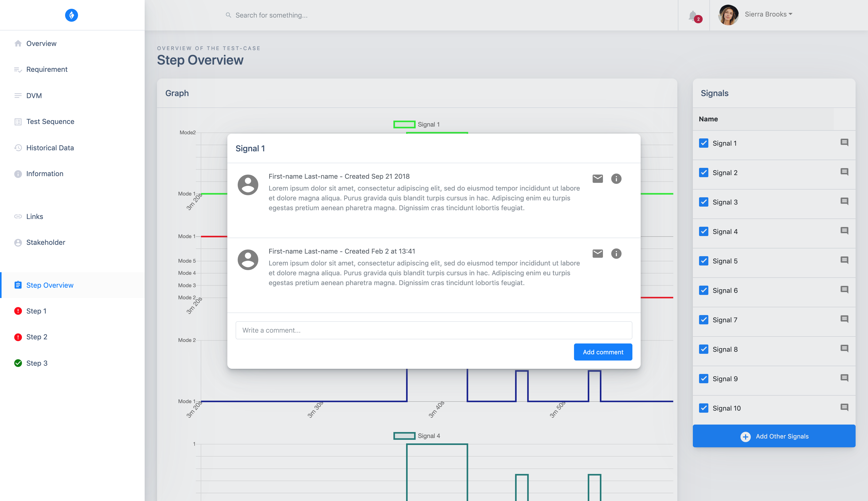Open Signal 3 comments icon
This screenshot has width=868, height=501.
[844, 201]
